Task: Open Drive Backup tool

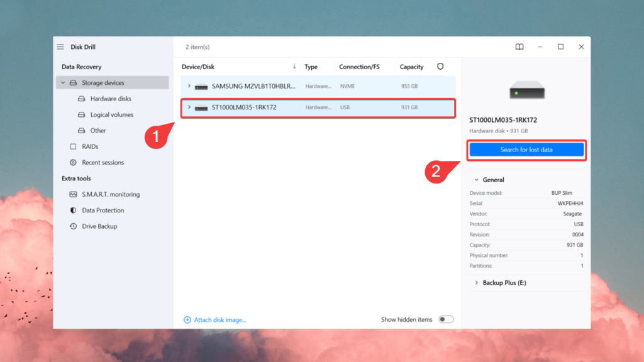Action: (x=99, y=226)
